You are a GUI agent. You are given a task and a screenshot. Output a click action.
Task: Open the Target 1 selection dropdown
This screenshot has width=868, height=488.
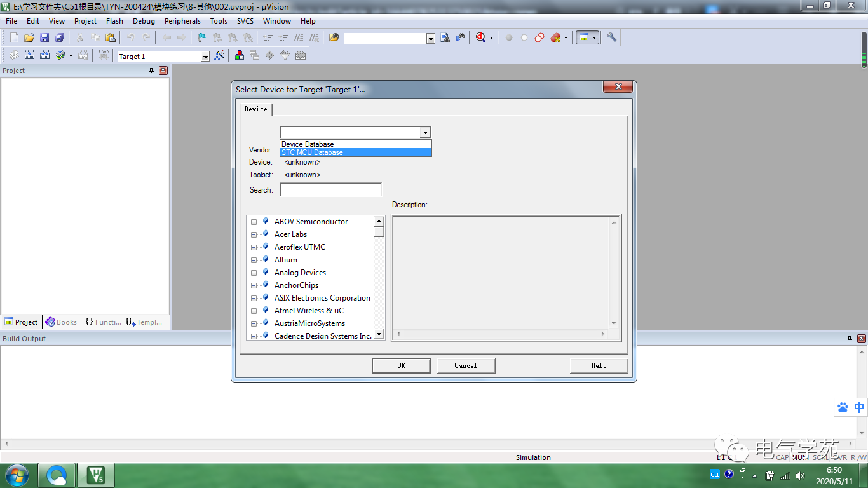tap(205, 57)
